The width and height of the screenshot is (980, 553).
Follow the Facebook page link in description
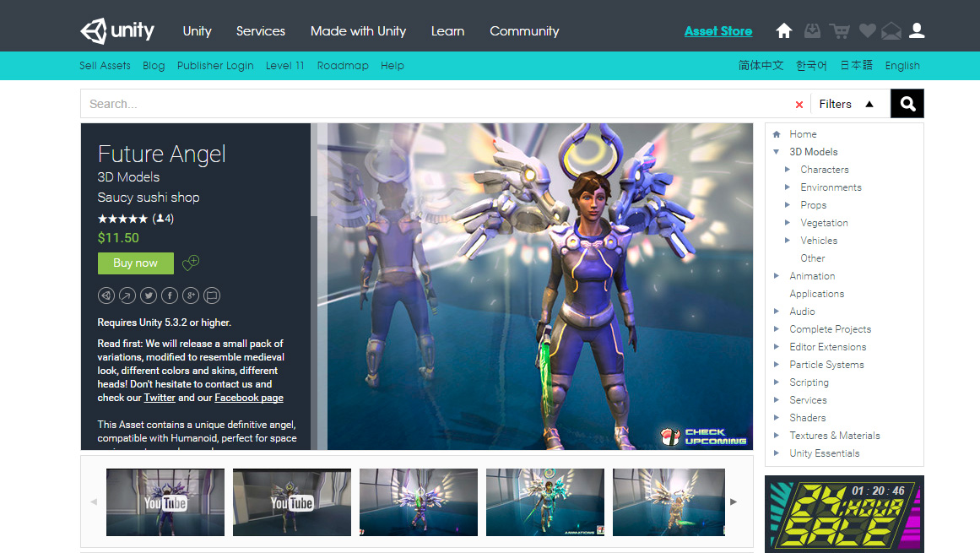pyautogui.click(x=249, y=398)
